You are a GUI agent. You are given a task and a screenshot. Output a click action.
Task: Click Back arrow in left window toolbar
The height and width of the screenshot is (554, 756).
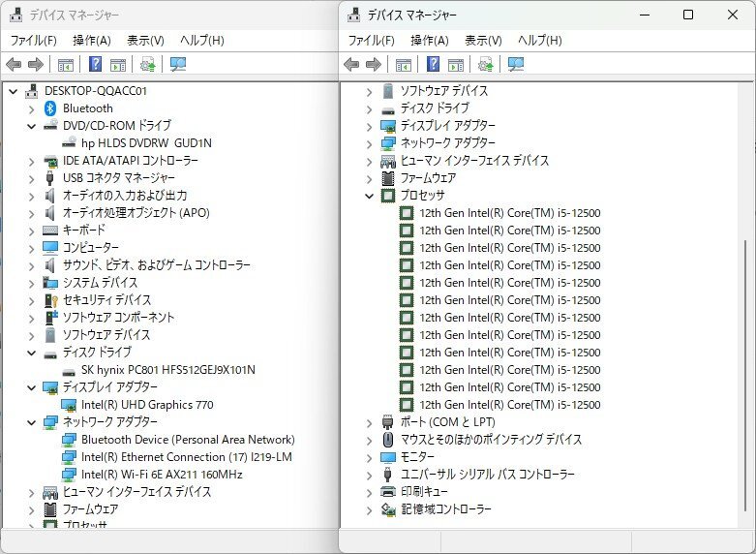(x=14, y=64)
